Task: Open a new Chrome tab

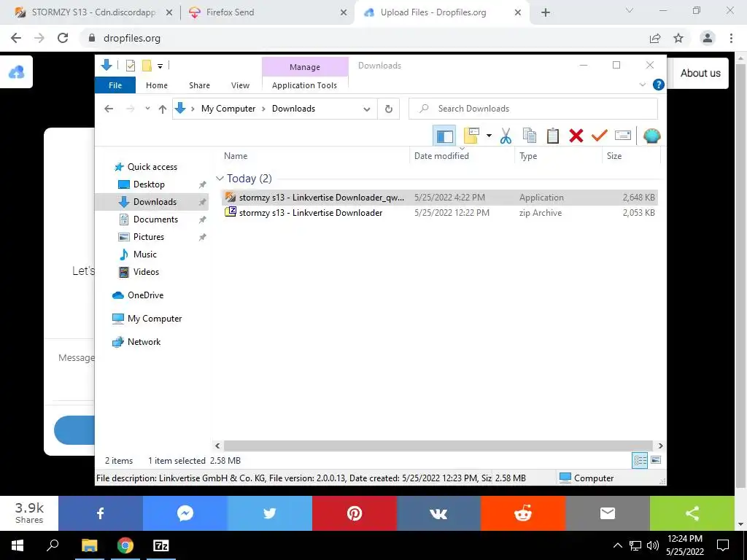Action: (546, 12)
